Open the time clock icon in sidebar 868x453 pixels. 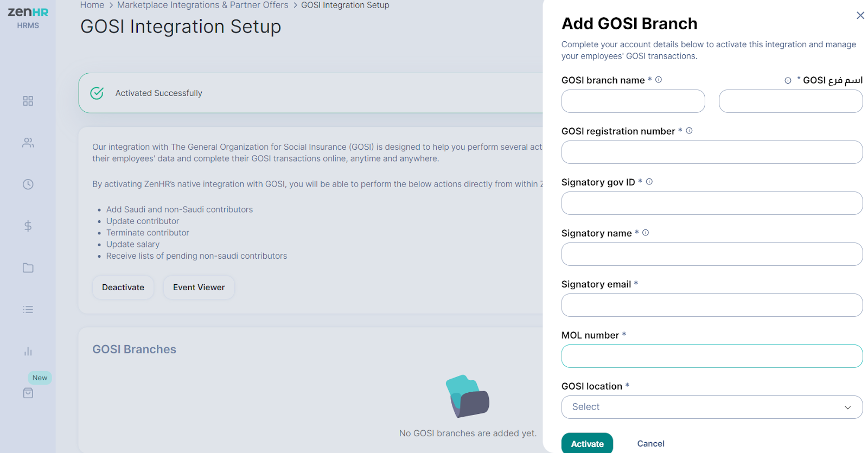click(x=28, y=184)
